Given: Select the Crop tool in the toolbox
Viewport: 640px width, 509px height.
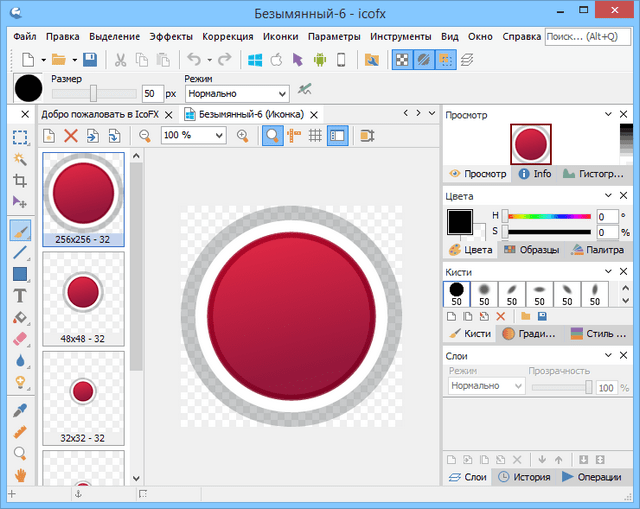Looking at the screenshot, I should (x=19, y=181).
